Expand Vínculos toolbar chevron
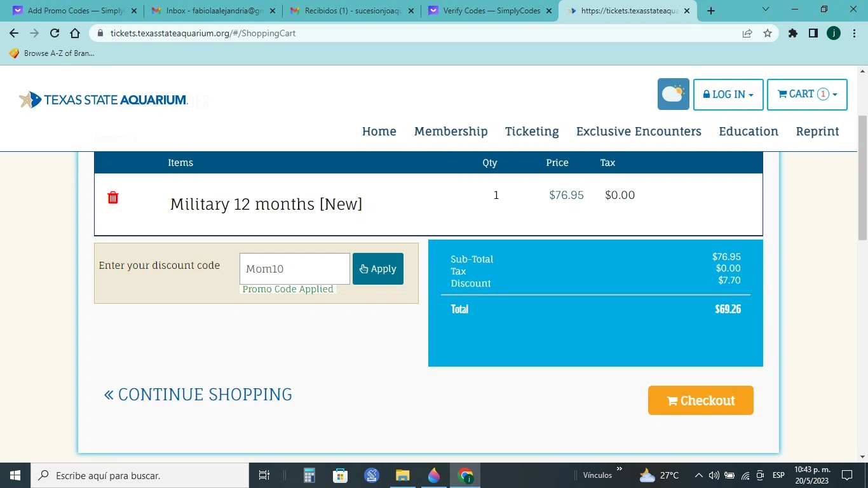This screenshot has width=868, height=488. (619, 470)
